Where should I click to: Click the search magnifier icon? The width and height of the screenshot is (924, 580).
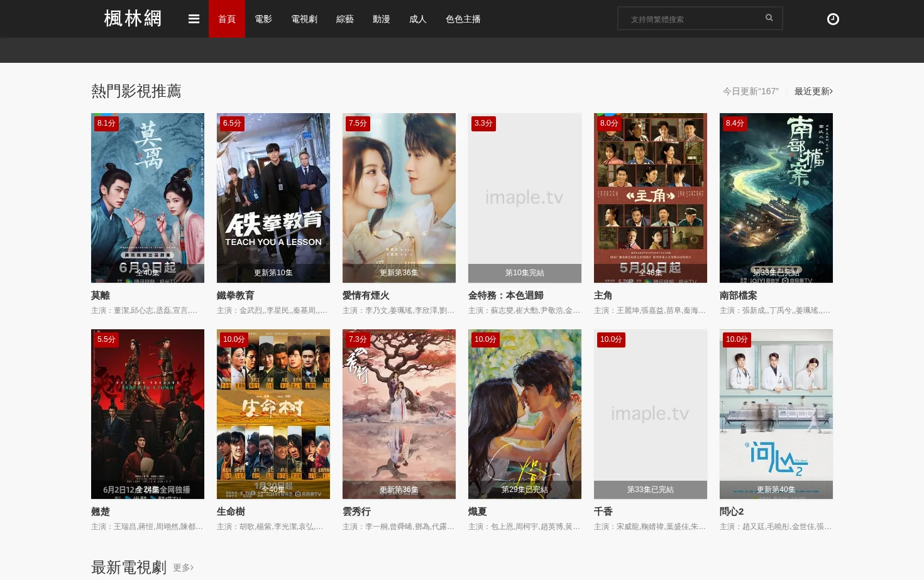(x=769, y=18)
